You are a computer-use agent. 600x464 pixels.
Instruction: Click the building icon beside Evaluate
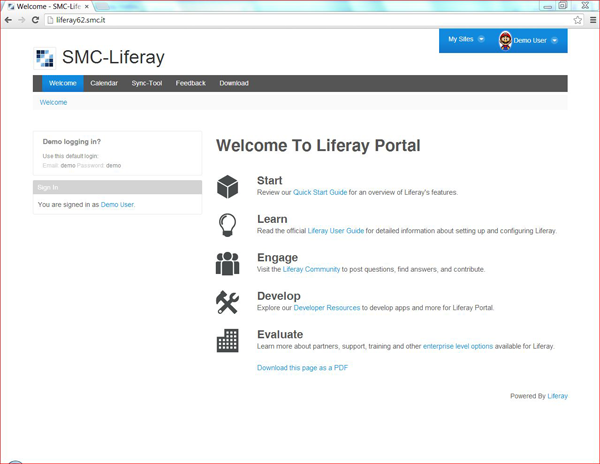click(227, 340)
